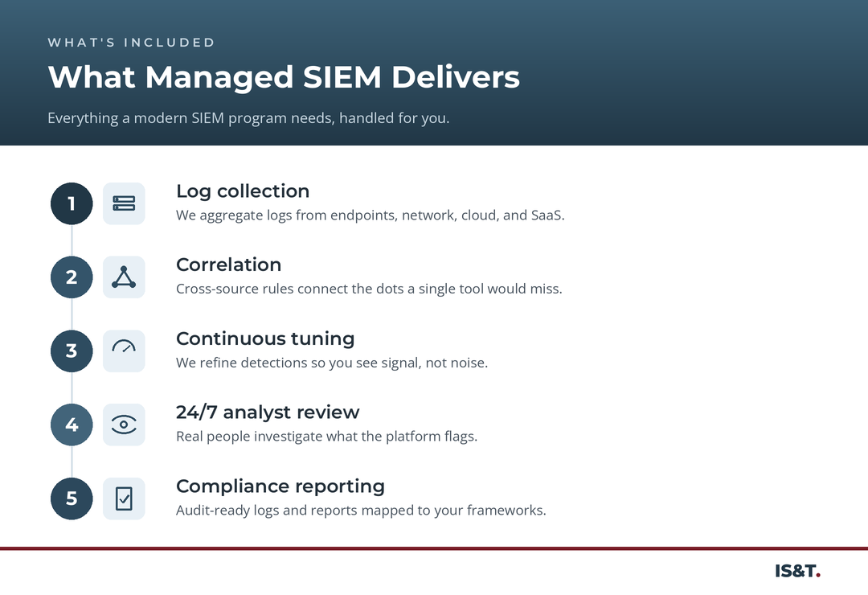Image resolution: width=868 pixels, height=595 pixels.
Task: Click the subtitle 'Everything a modern SIEM program needs'
Action: [191, 118]
